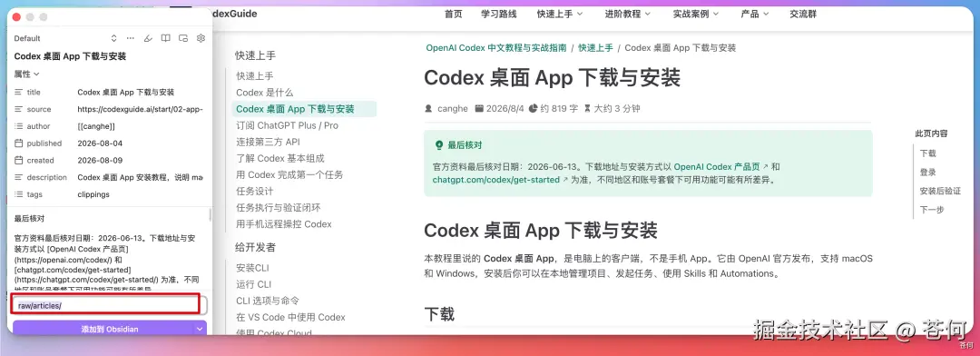Screen dimensions: 980x356
Task: Open 订阅 ChatGPT Plus / Pro sidebar link
Action: [x=287, y=125]
